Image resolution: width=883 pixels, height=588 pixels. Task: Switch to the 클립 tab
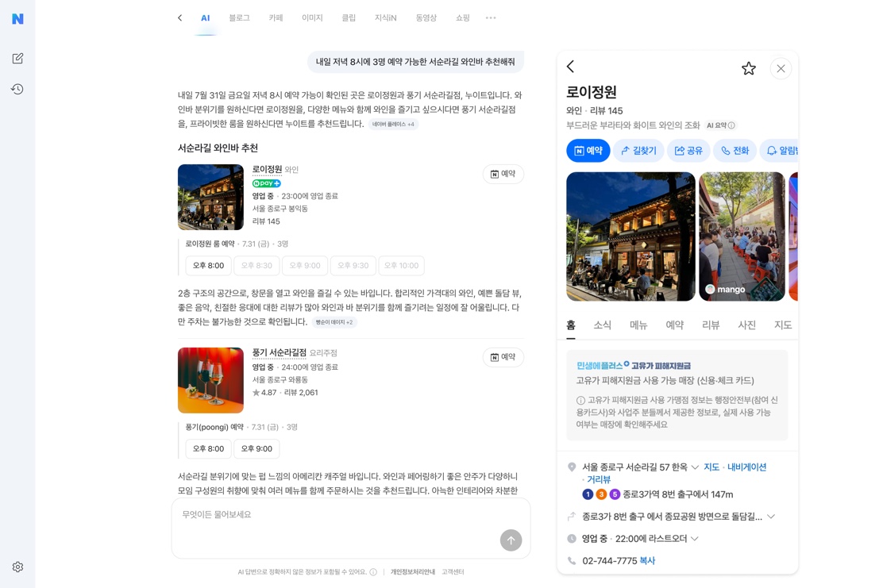[x=349, y=18]
